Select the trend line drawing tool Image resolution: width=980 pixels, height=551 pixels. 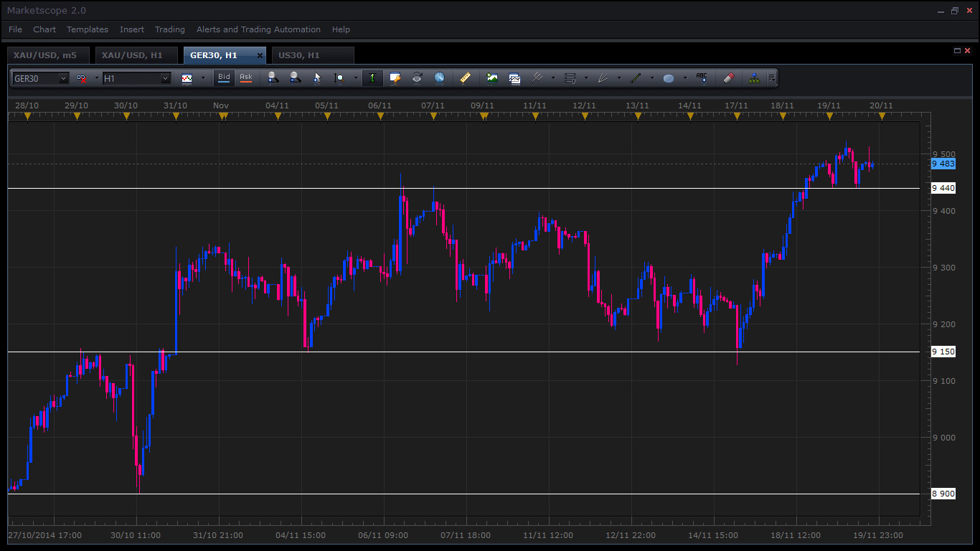[x=635, y=77]
